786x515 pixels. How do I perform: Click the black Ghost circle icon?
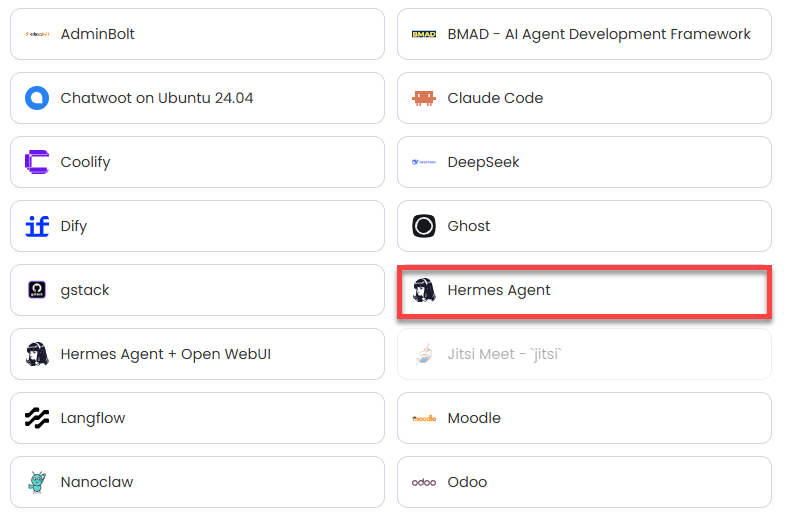[x=424, y=226]
